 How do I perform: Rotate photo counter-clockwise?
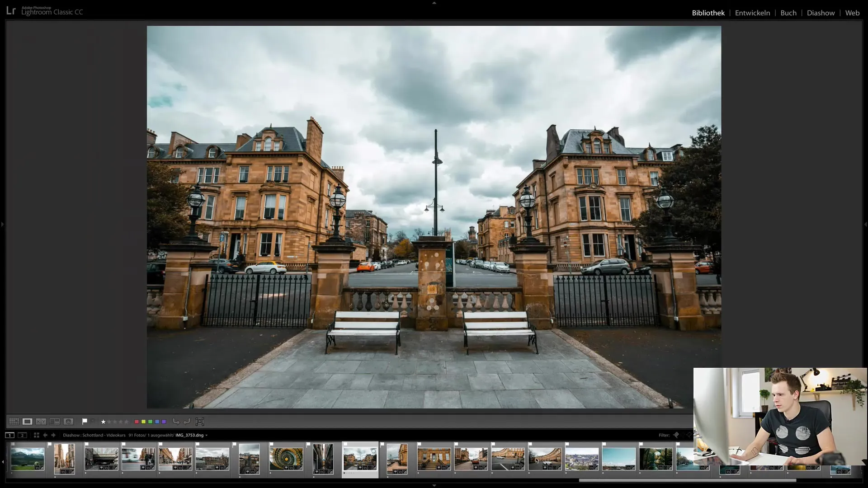click(176, 422)
